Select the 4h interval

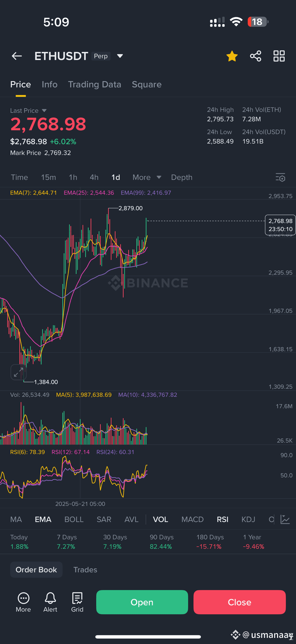click(x=94, y=177)
